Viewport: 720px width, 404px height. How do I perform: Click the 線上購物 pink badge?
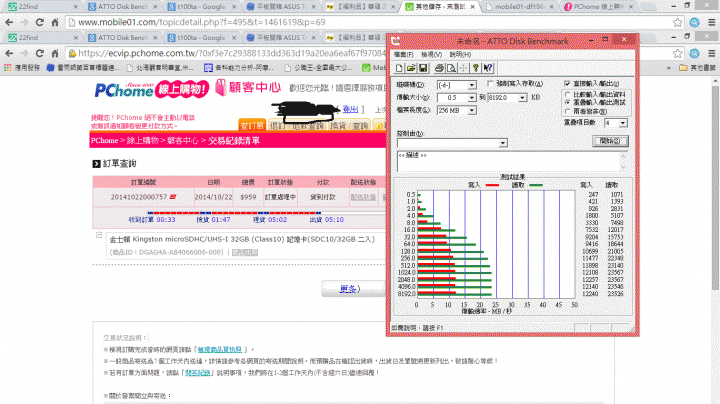(x=182, y=89)
